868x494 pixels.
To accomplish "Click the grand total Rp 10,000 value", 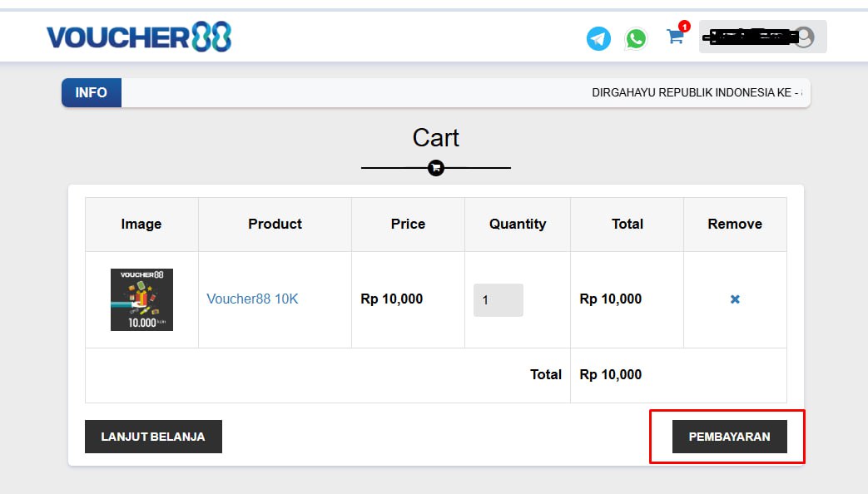I will pyautogui.click(x=611, y=374).
